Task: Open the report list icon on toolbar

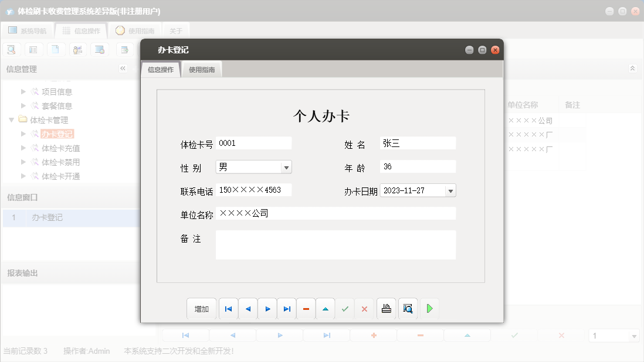Action: pyautogui.click(x=33, y=49)
